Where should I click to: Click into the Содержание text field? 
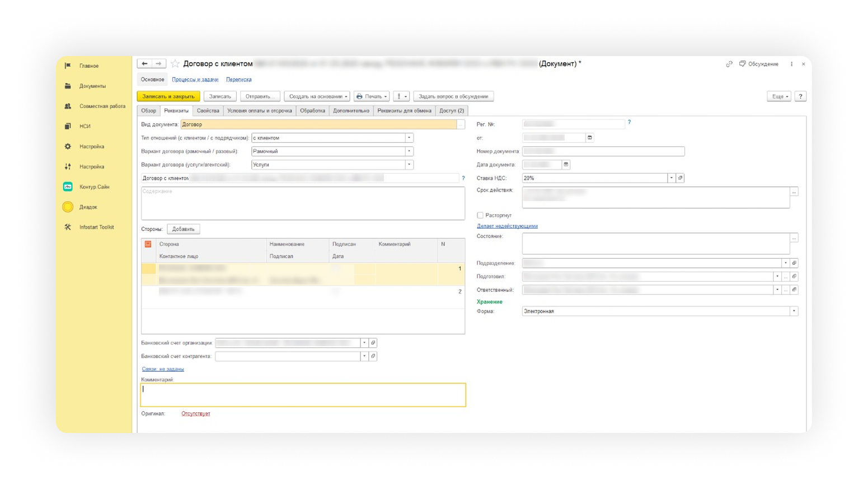tap(302, 203)
